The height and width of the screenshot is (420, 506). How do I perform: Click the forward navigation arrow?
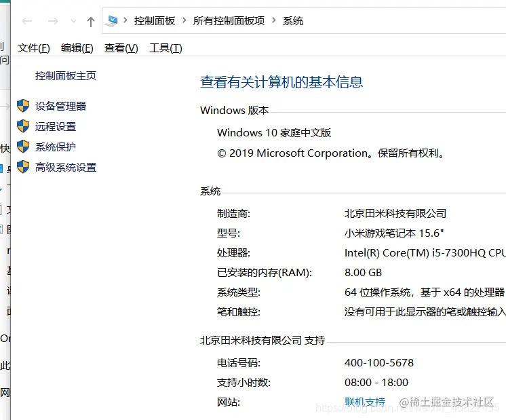(x=53, y=21)
